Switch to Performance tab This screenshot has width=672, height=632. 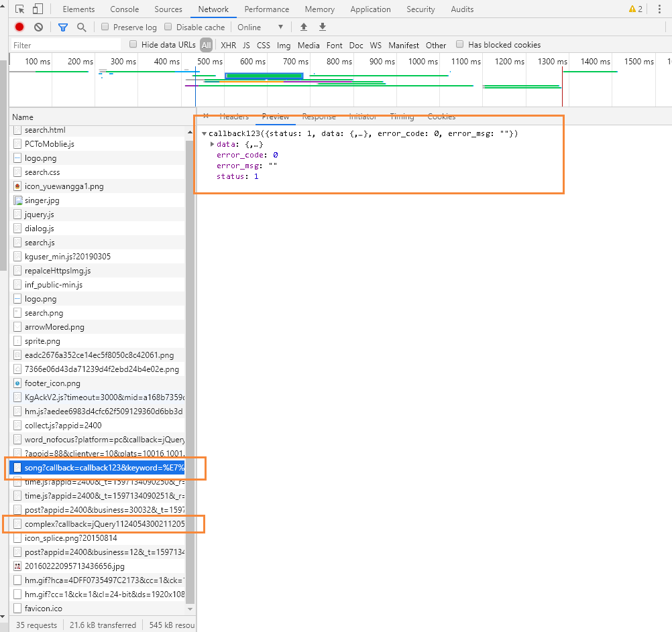(x=267, y=9)
